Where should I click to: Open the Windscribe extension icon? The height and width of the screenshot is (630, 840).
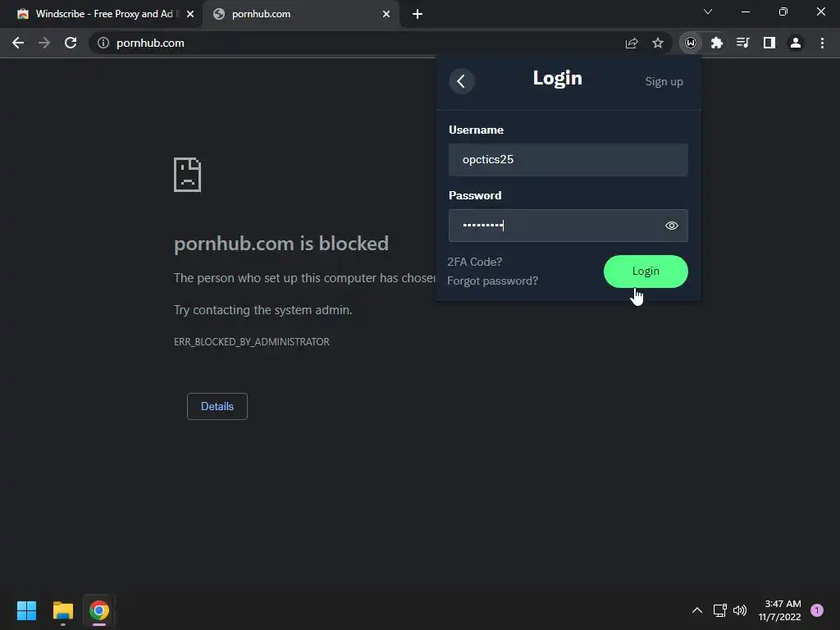coord(691,43)
